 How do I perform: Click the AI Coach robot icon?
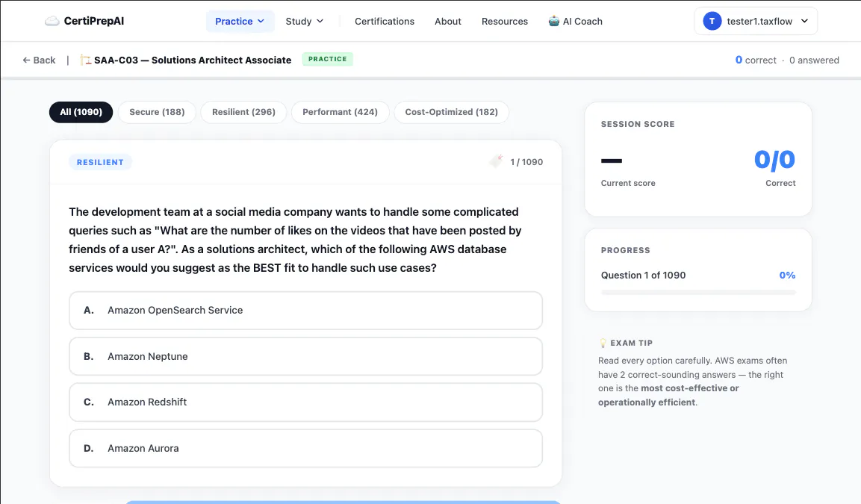tap(553, 21)
